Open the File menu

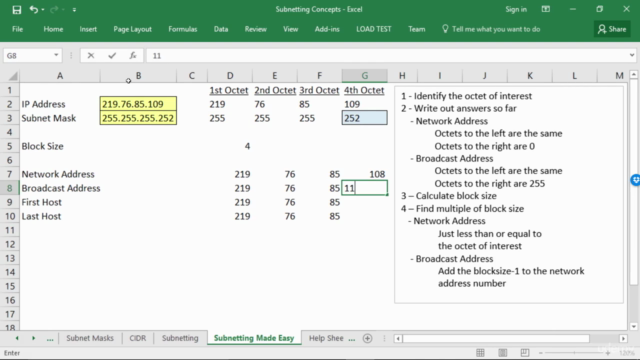(18, 29)
